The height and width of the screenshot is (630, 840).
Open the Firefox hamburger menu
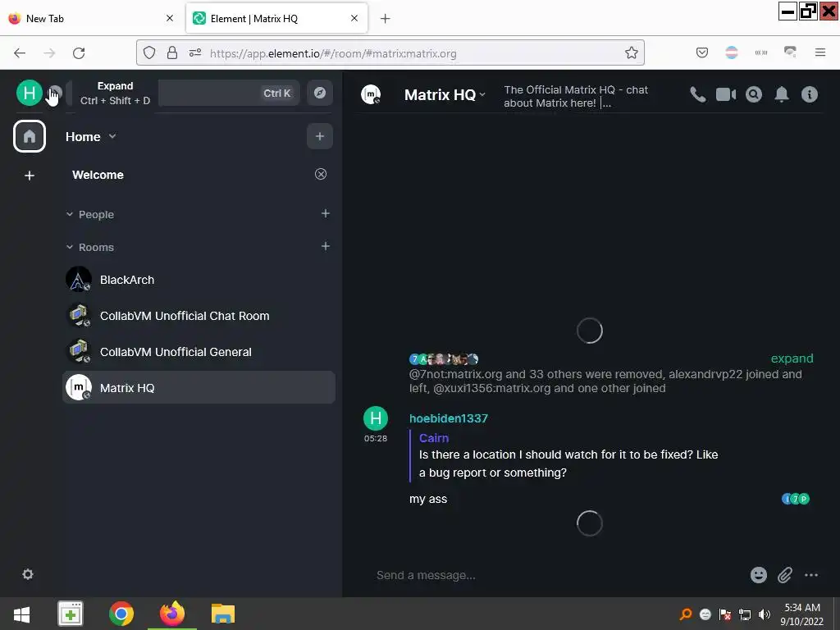coord(820,52)
